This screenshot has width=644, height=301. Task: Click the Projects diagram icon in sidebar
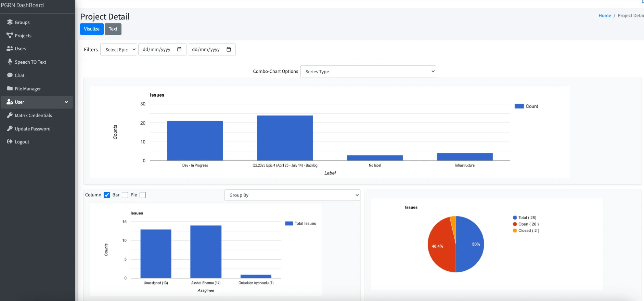click(10, 36)
